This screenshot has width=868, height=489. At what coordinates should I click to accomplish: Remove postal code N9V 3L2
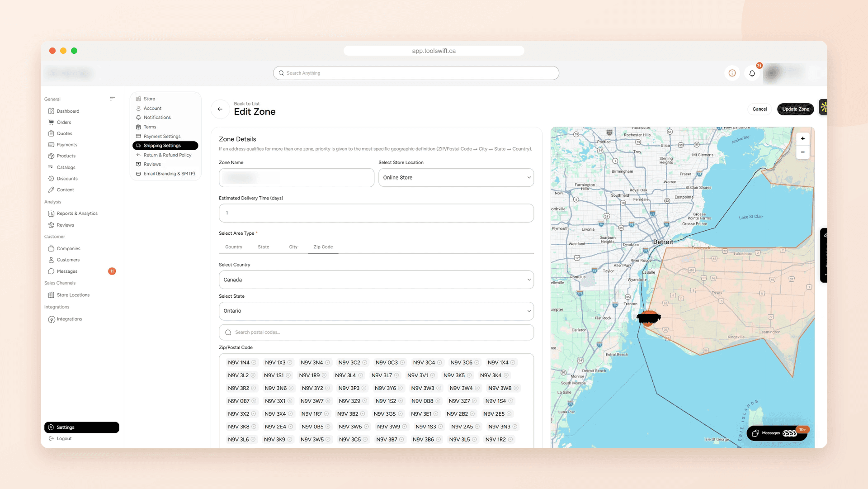[253, 375]
